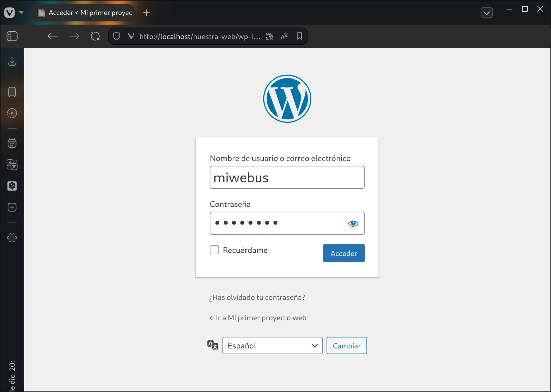
Task: Expand the Español language dropdown
Action: [x=272, y=345]
